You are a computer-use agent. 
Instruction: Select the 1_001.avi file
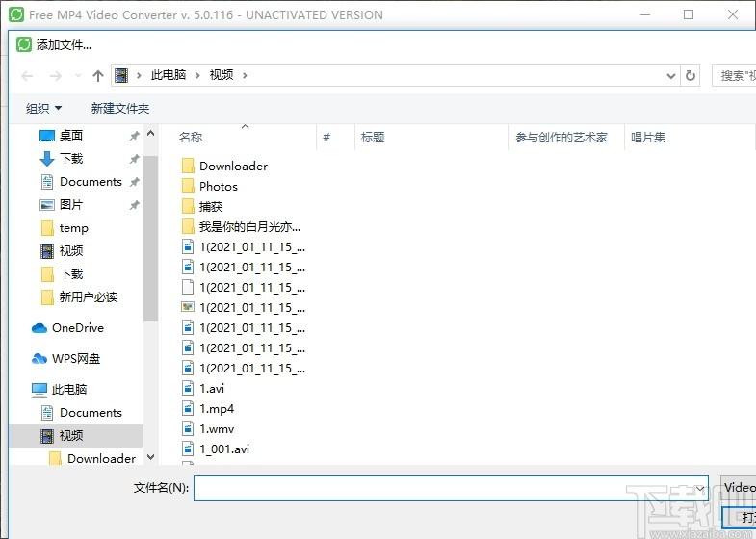(x=224, y=449)
